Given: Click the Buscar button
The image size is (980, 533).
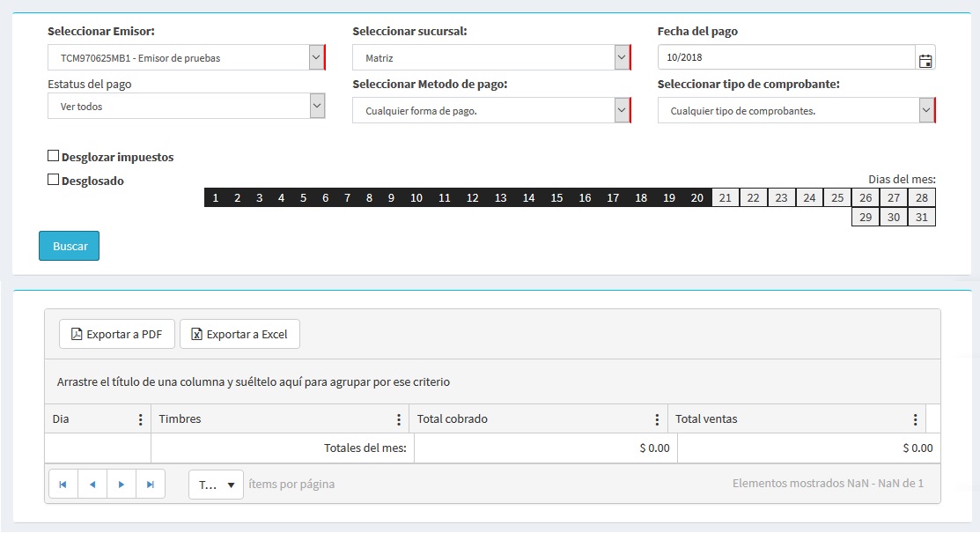Looking at the screenshot, I should [x=70, y=246].
